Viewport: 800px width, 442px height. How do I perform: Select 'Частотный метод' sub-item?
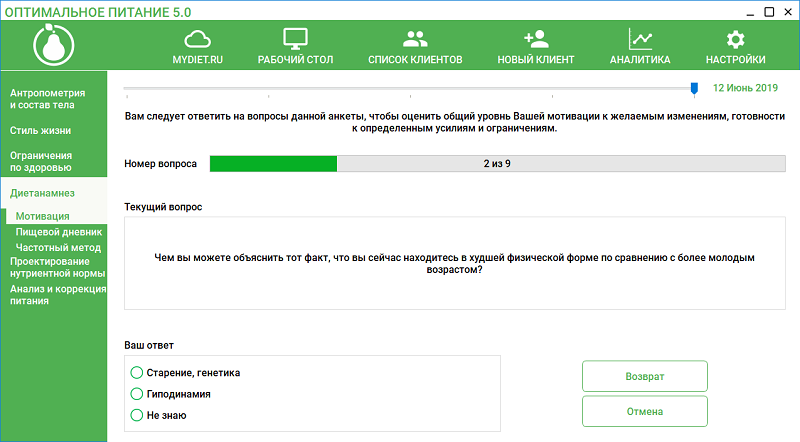click(57, 245)
